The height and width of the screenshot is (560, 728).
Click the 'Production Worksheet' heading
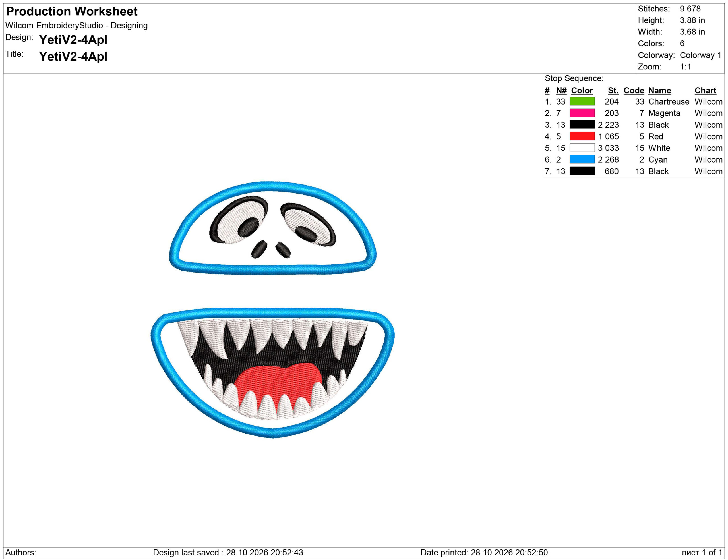72,11
